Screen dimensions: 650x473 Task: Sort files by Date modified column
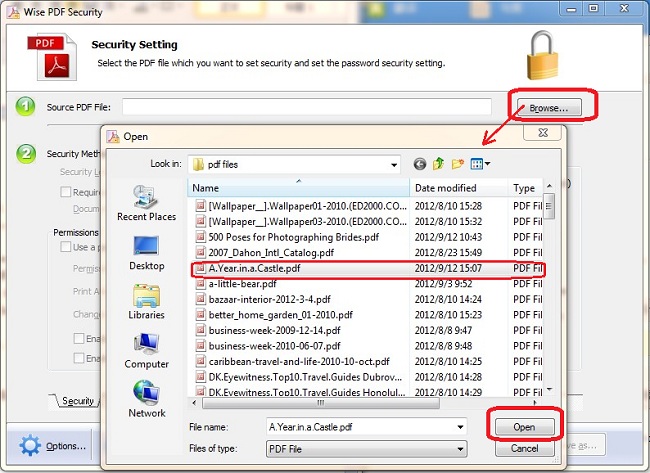tap(458, 188)
